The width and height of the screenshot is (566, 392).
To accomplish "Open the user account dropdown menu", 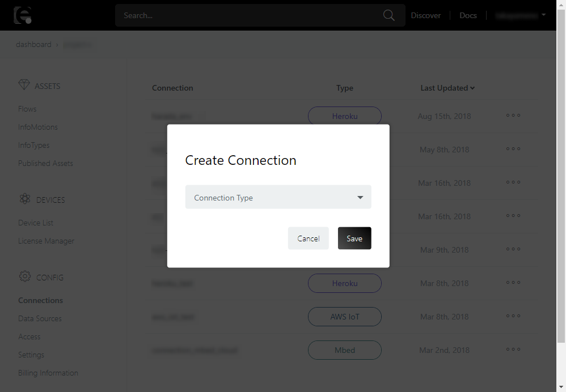I will [520, 15].
